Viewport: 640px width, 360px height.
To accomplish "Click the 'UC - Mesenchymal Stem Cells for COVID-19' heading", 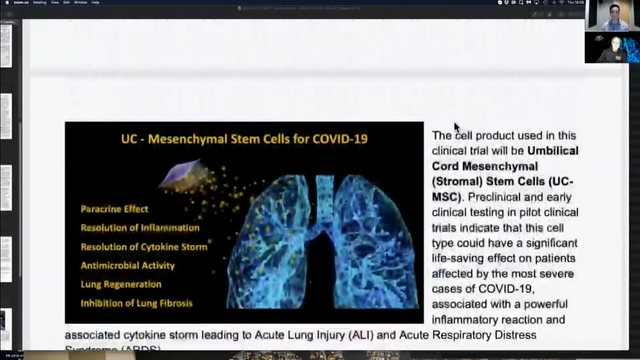I will pyautogui.click(x=244, y=139).
